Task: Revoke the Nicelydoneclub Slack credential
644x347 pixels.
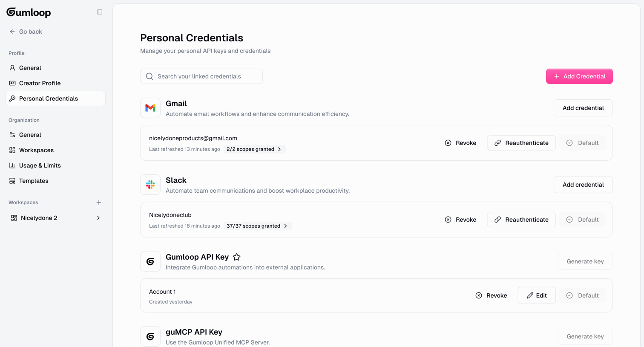Action: 460,220
